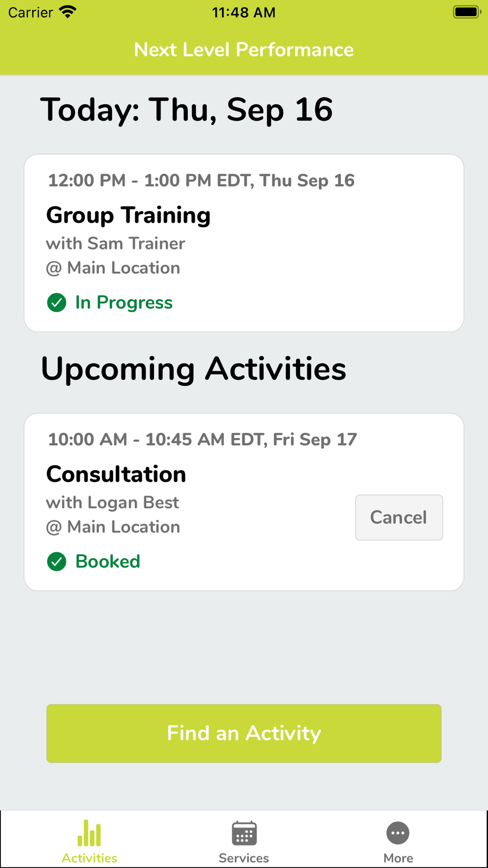Switch to the Services tab label
Viewport: 488px width, 868px height.
pyautogui.click(x=244, y=858)
